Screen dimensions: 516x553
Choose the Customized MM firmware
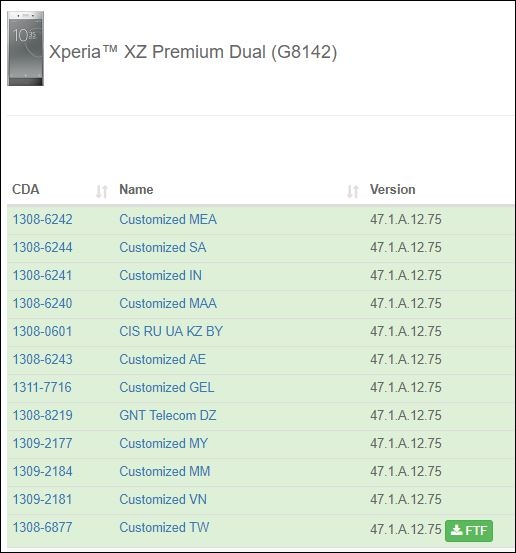(165, 471)
